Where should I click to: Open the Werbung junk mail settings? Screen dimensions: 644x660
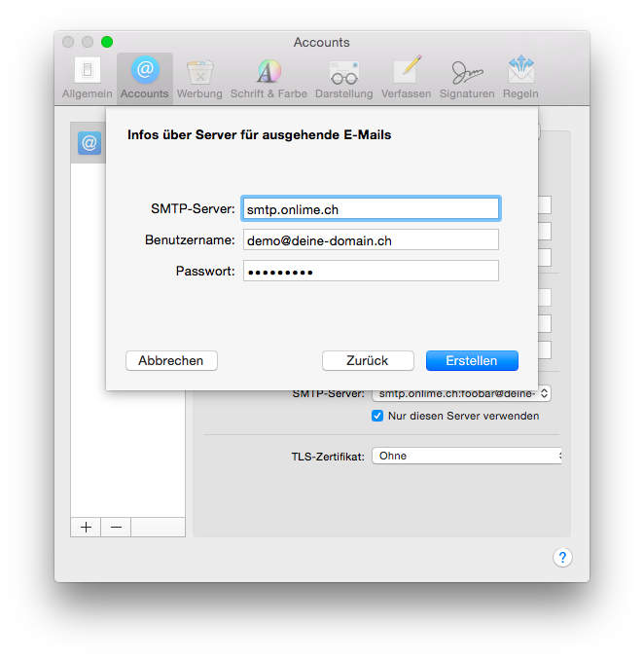[x=199, y=78]
